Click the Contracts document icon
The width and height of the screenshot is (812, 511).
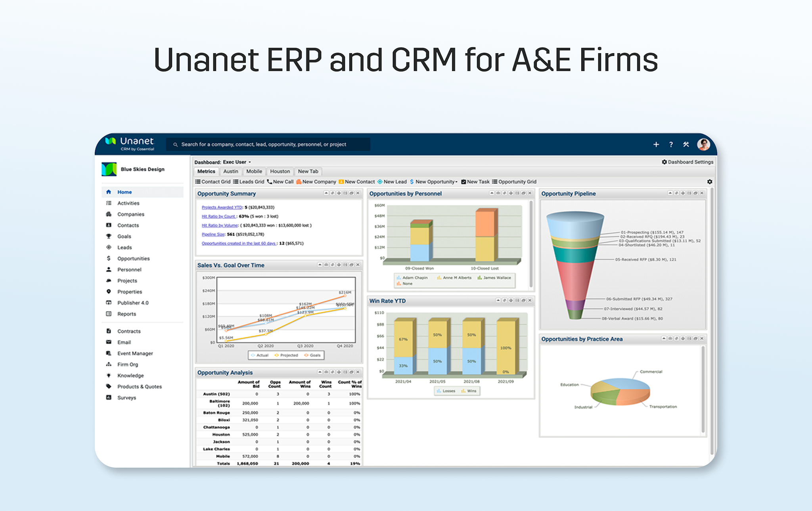[x=109, y=331]
